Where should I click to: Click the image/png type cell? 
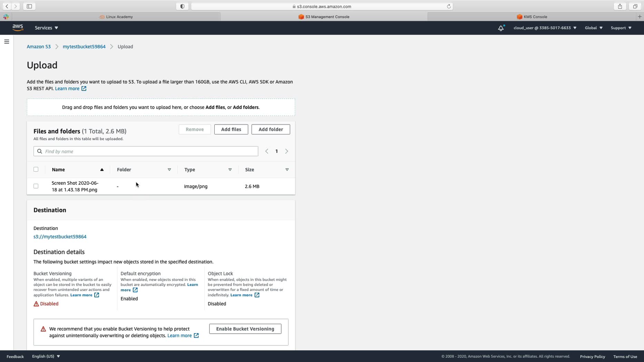pos(196,187)
